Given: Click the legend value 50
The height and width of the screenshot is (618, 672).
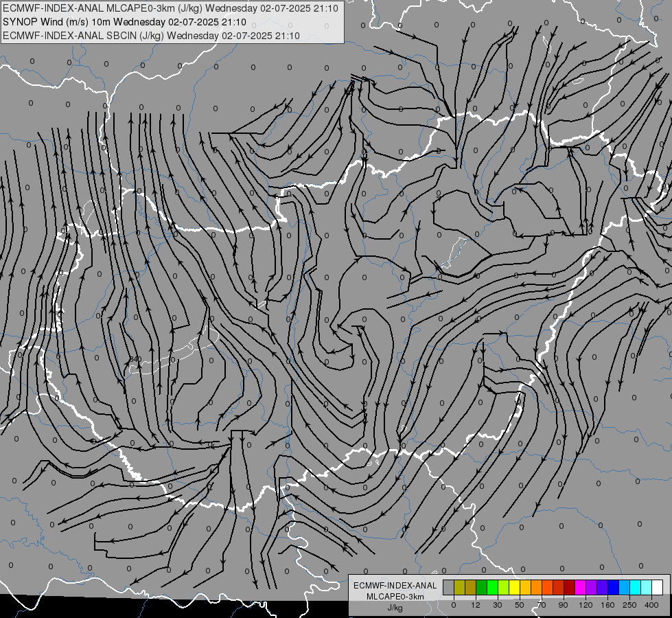Looking at the screenshot, I should point(520,605).
